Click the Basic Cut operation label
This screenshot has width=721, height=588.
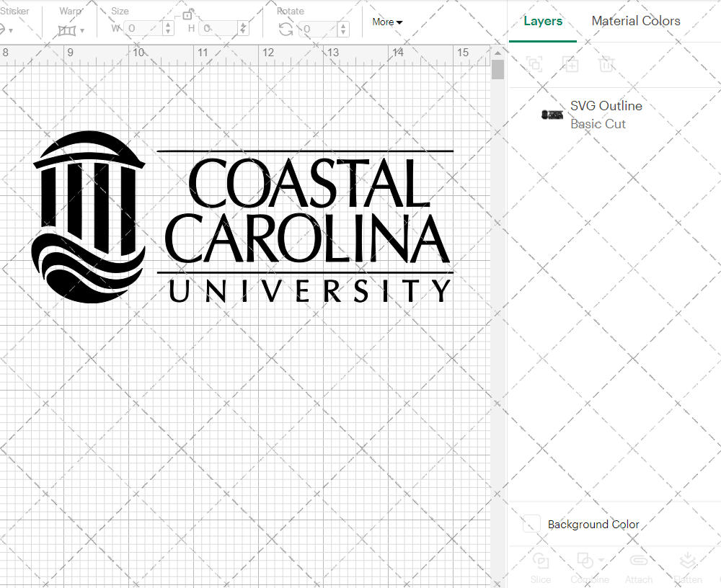598,124
